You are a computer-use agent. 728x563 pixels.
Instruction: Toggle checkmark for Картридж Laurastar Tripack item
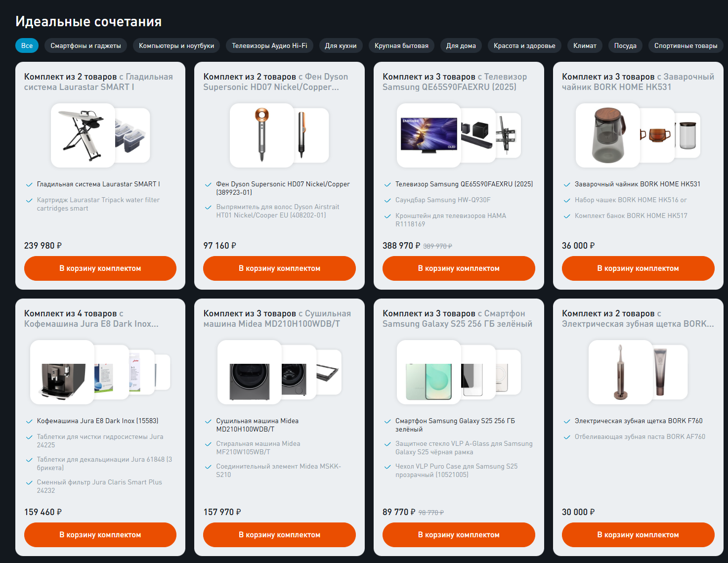coord(29,200)
